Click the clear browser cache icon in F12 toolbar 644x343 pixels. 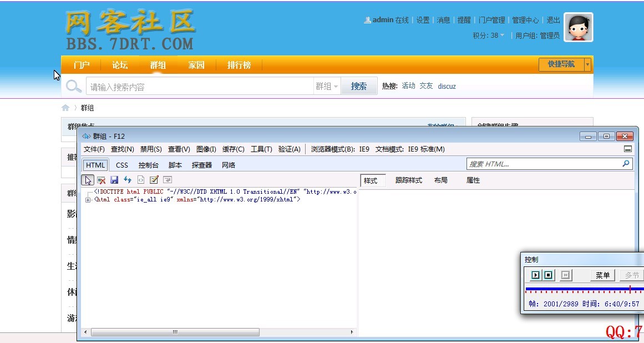(x=102, y=180)
